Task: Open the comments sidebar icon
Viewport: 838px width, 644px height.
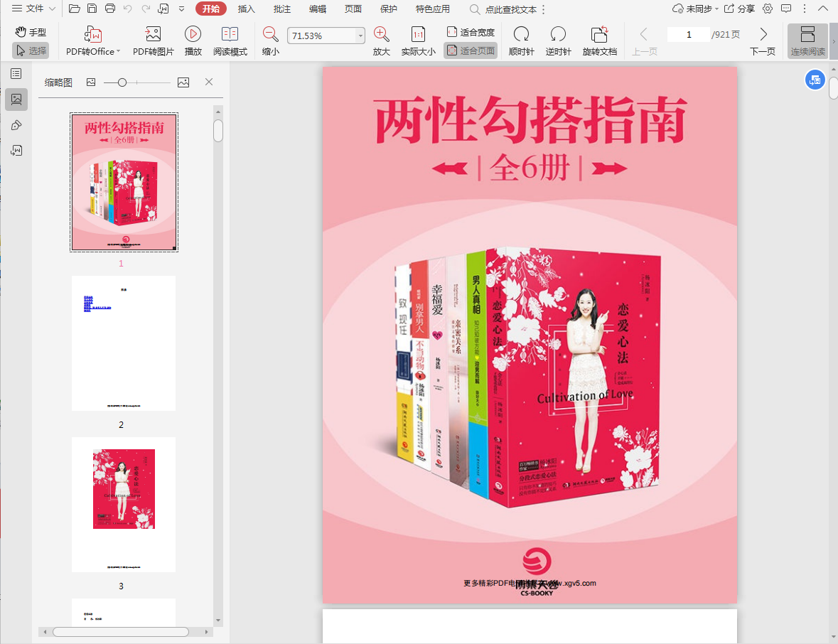Action: click(16, 151)
